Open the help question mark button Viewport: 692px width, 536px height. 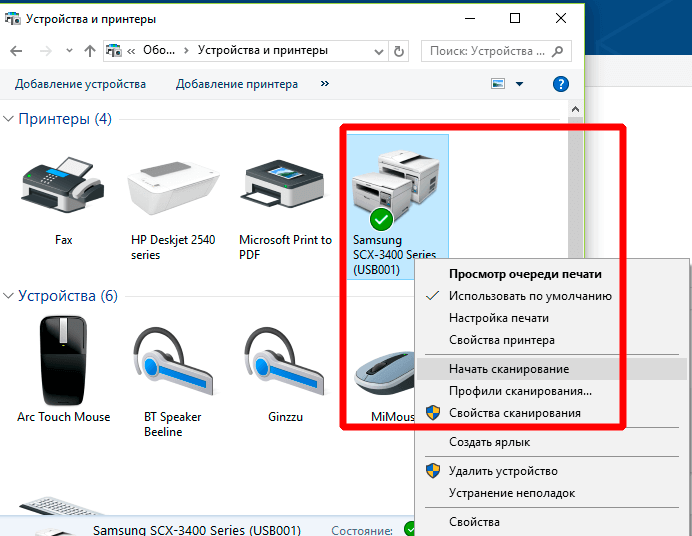click(x=560, y=84)
